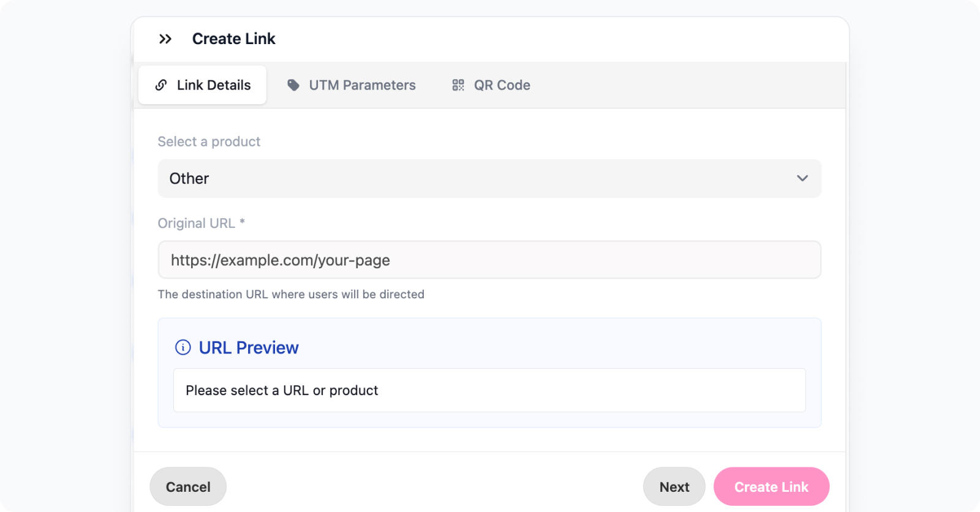Viewport: 980px width, 512px height.
Task: Expand the product list via the chevron arrow
Action: pos(802,178)
